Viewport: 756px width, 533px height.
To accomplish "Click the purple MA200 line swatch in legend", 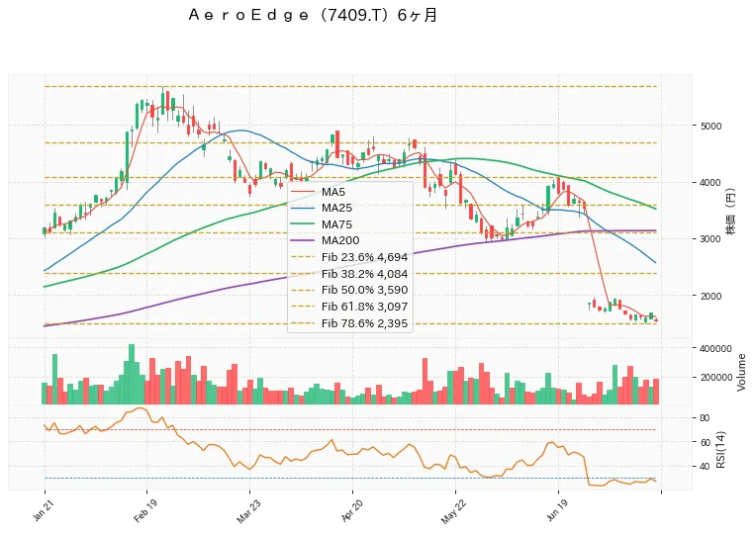I will (x=303, y=240).
